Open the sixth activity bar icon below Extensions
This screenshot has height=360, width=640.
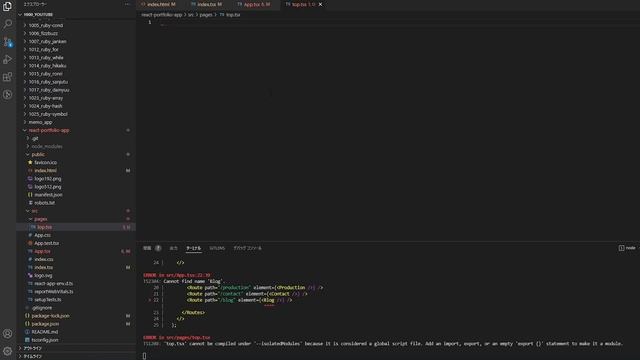point(7,95)
